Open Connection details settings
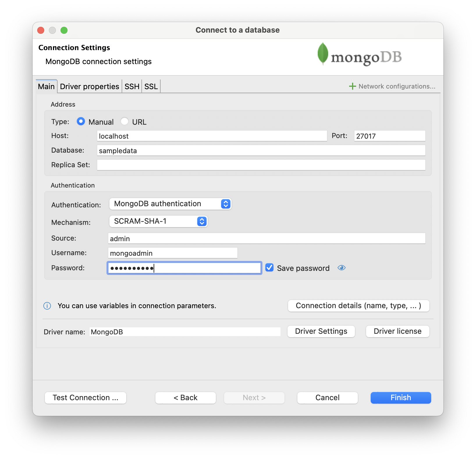Viewport: 476px width, 459px height. [x=358, y=306]
